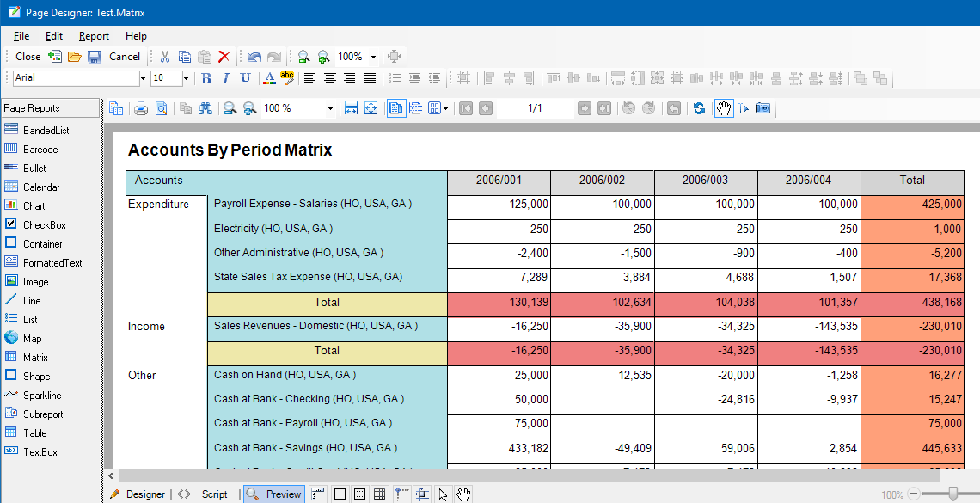Pick the CheckBox report control

[x=44, y=225]
